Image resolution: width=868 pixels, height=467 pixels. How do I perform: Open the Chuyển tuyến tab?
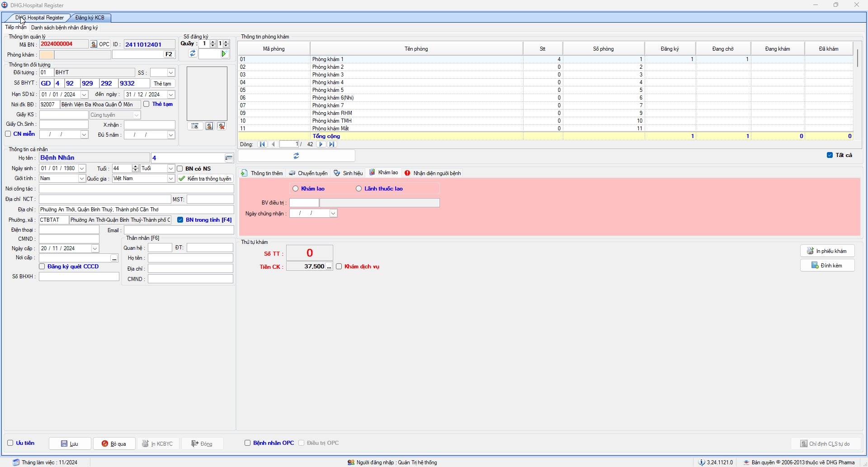[308, 173]
